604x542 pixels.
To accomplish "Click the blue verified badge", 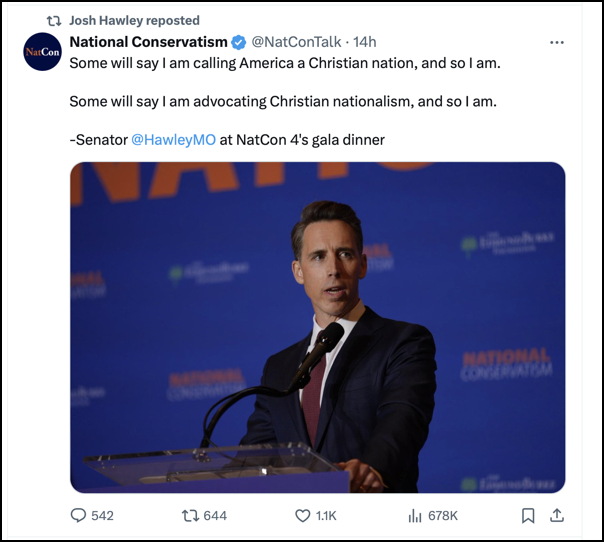I will (x=238, y=42).
